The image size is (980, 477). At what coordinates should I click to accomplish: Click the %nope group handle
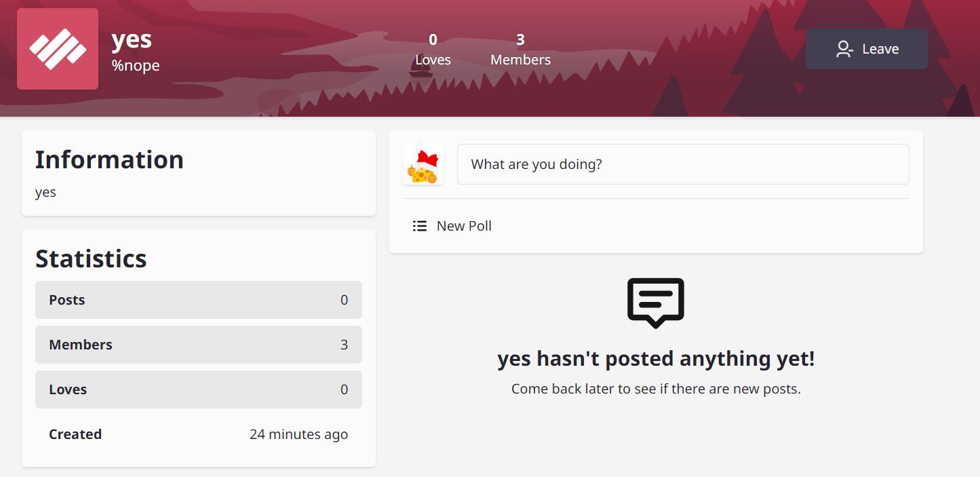[136, 65]
